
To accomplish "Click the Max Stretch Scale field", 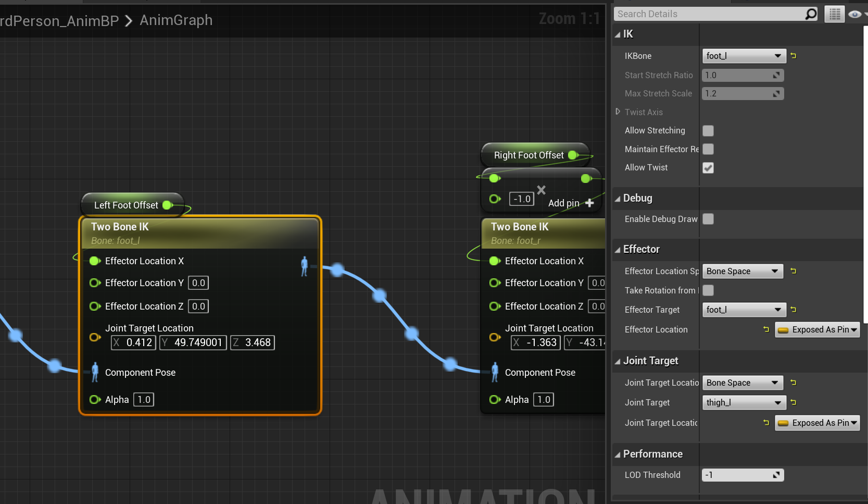I will tap(743, 93).
